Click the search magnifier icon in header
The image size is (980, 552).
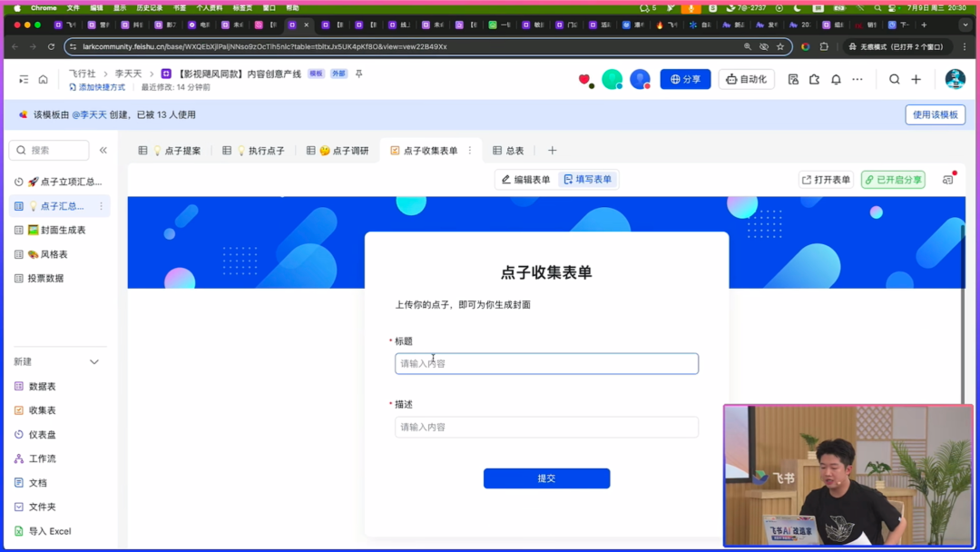point(894,80)
